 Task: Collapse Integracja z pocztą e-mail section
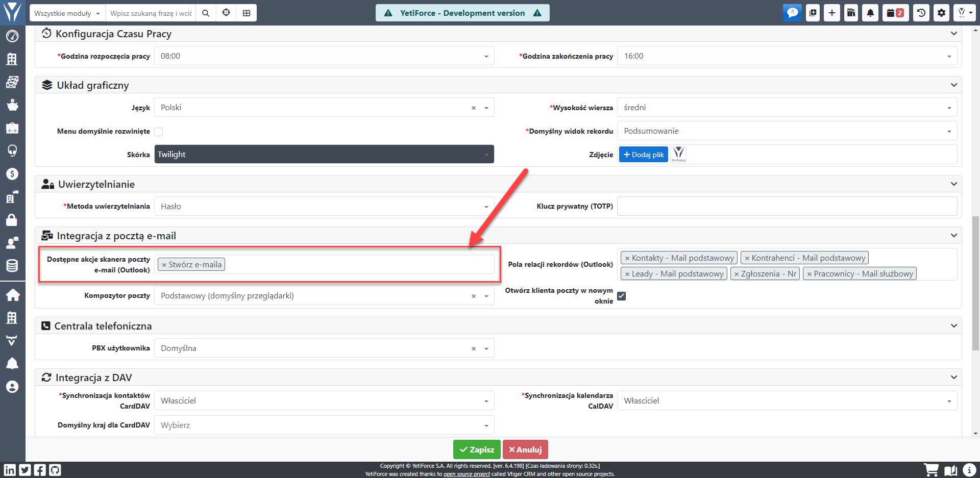tap(953, 236)
